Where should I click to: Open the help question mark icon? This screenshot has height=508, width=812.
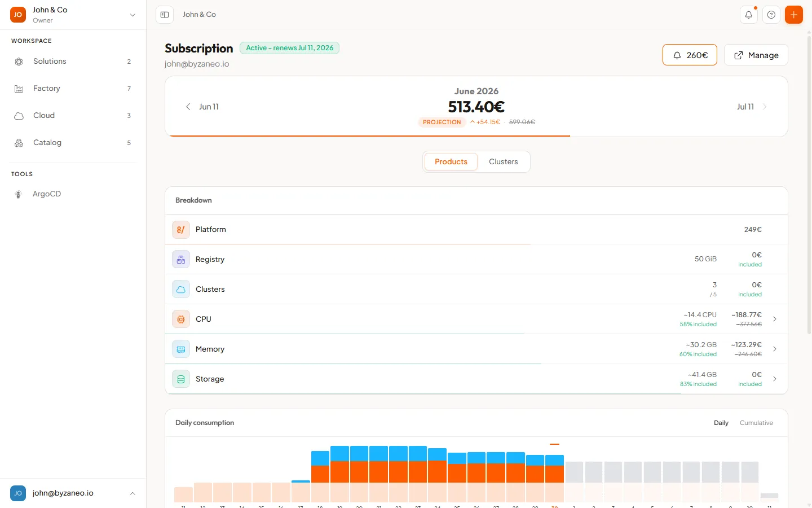pyautogui.click(x=771, y=15)
